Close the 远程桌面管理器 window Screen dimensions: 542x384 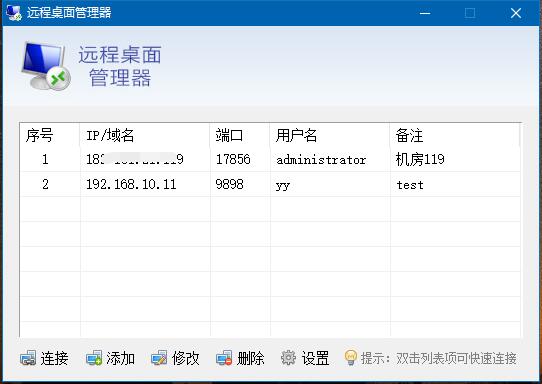[x=516, y=13]
